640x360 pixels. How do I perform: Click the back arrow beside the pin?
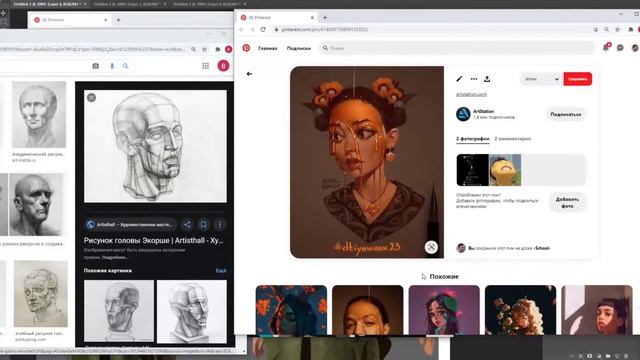pyautogui.click(x=249, y=74)
